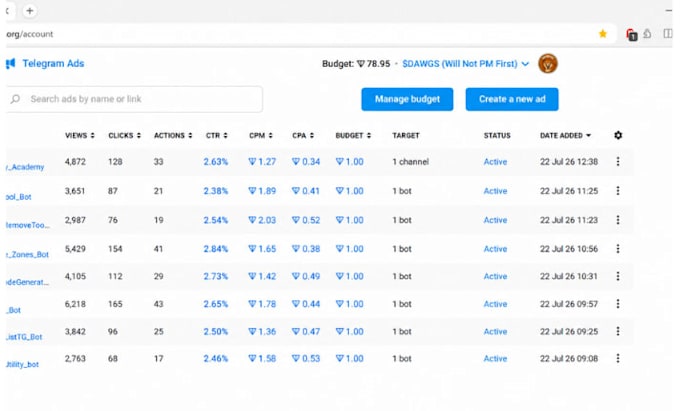Expand the $DAWGS account dropdown
This screenshot has width=680, height=411.
pos(465,64)
